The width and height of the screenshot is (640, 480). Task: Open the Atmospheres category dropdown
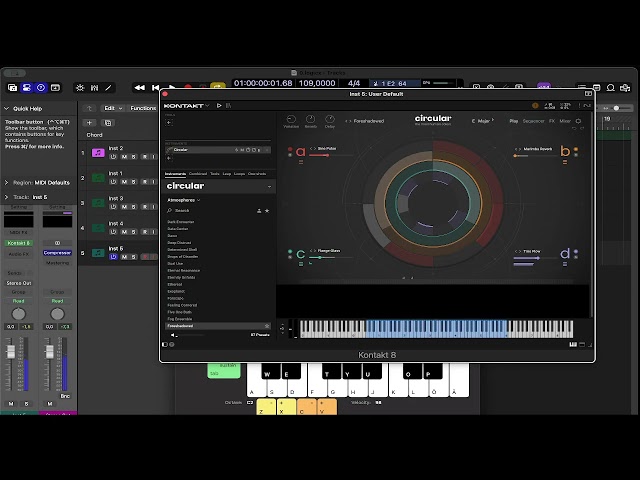[184, 200]
